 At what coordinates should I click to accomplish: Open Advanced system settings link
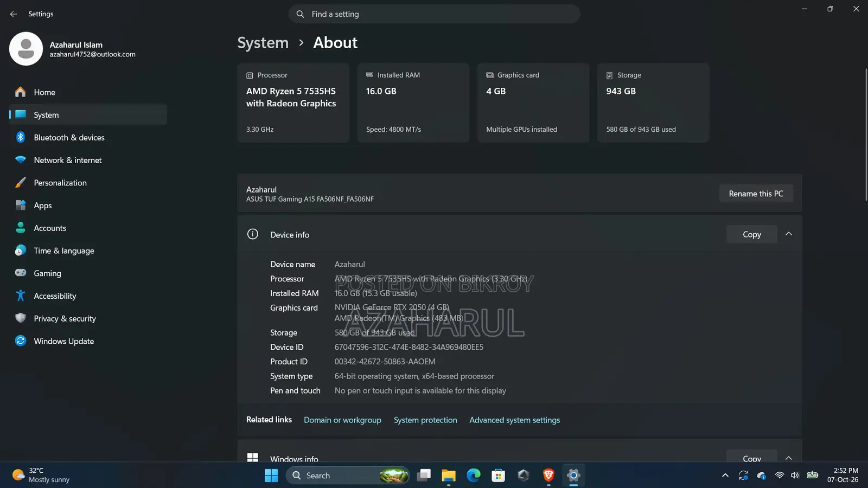514,420
